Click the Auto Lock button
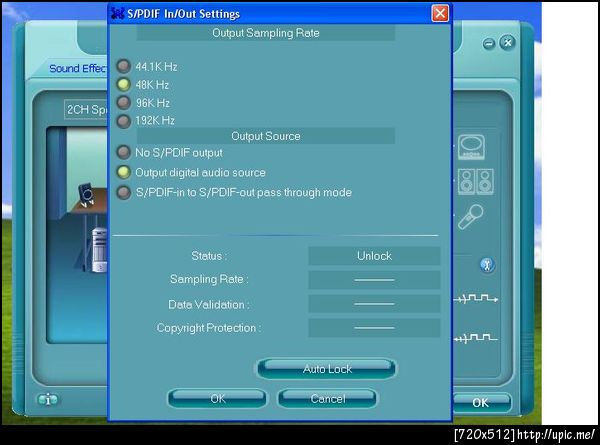 (x=327, y=369)
